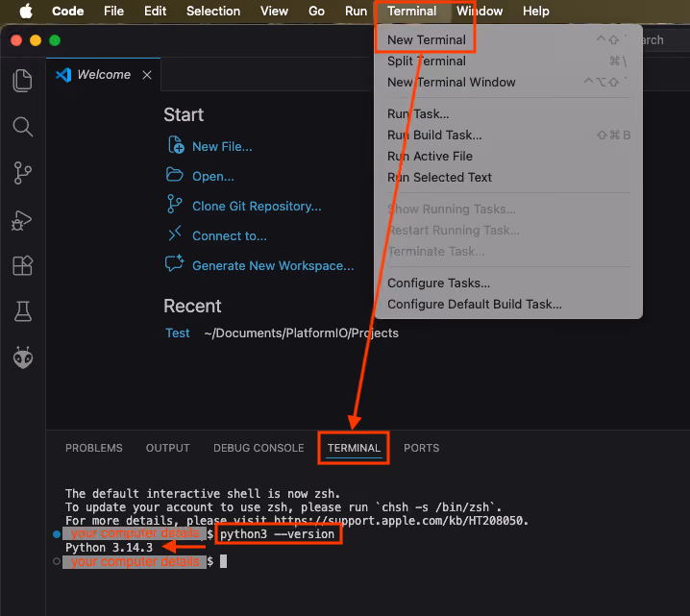Image resolution: width=690 pixels, height=616 pixels.
Task: Choose Split Terminal menu entry
Action: click(507, 62)
